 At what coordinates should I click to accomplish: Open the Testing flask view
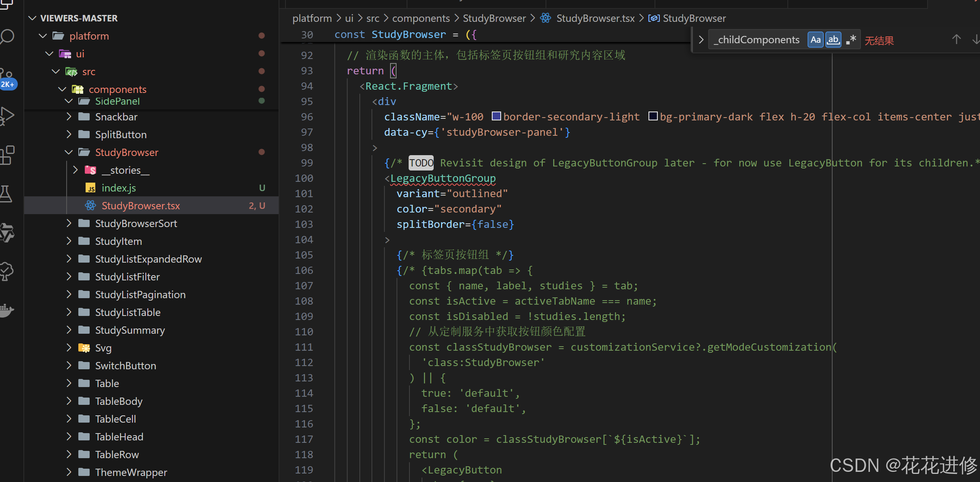click(6, 194)
